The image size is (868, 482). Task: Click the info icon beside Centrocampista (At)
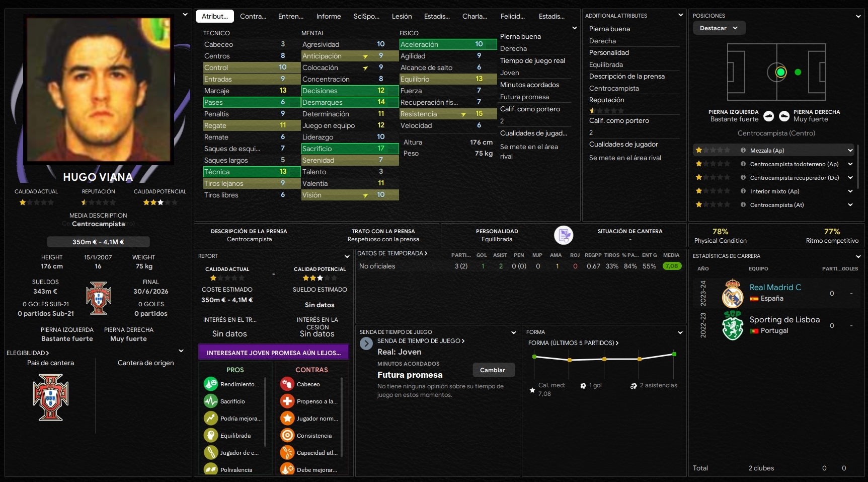pos(743,205)
